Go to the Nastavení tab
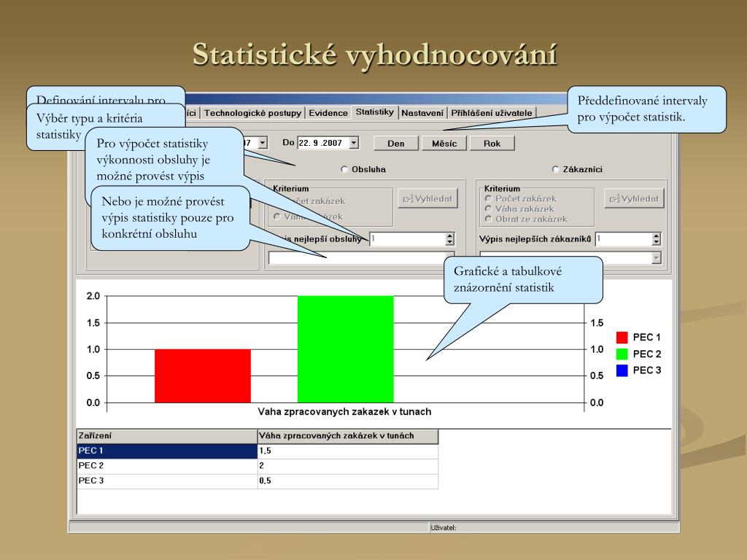Screen dimensions: 747x560 pos(422,113)
